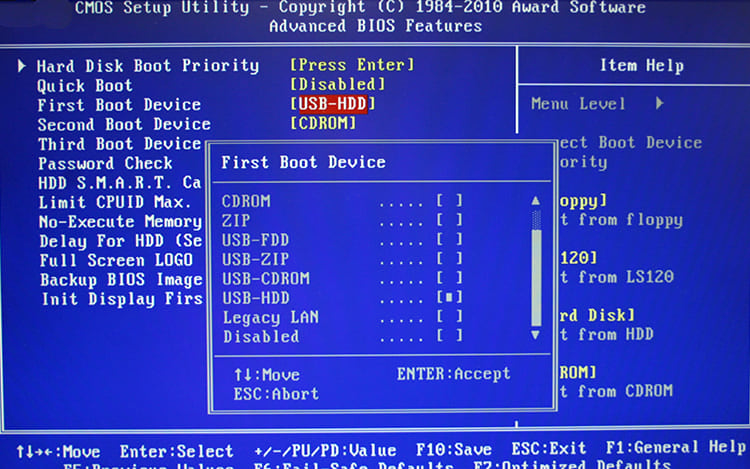
Task: Click the 'from HDD' help text
Action: [x=616, y=334]
